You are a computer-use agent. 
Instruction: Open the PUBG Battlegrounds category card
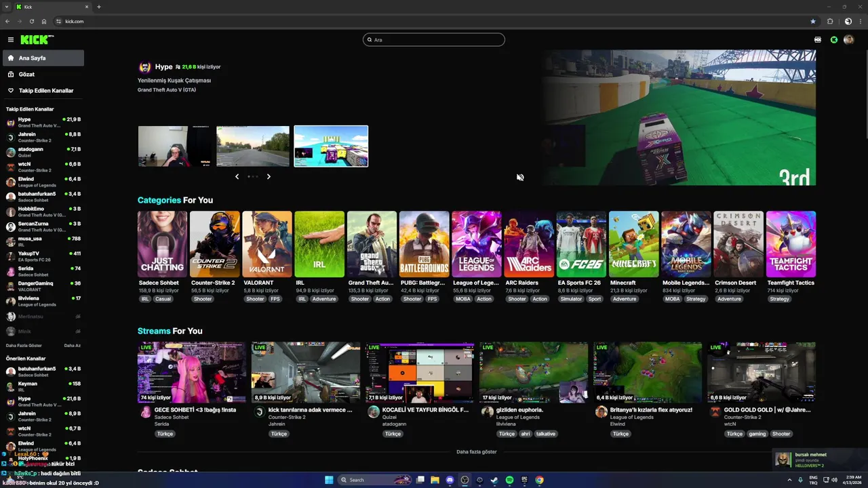pyautogui.click(x=425, y=244)
